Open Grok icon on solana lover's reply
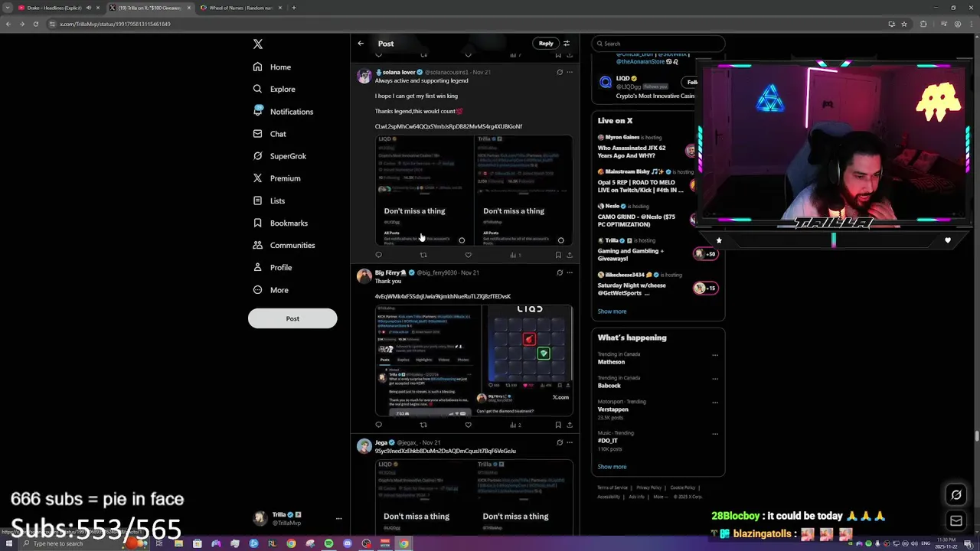The image size is (980, 551). tap(560, 72)
